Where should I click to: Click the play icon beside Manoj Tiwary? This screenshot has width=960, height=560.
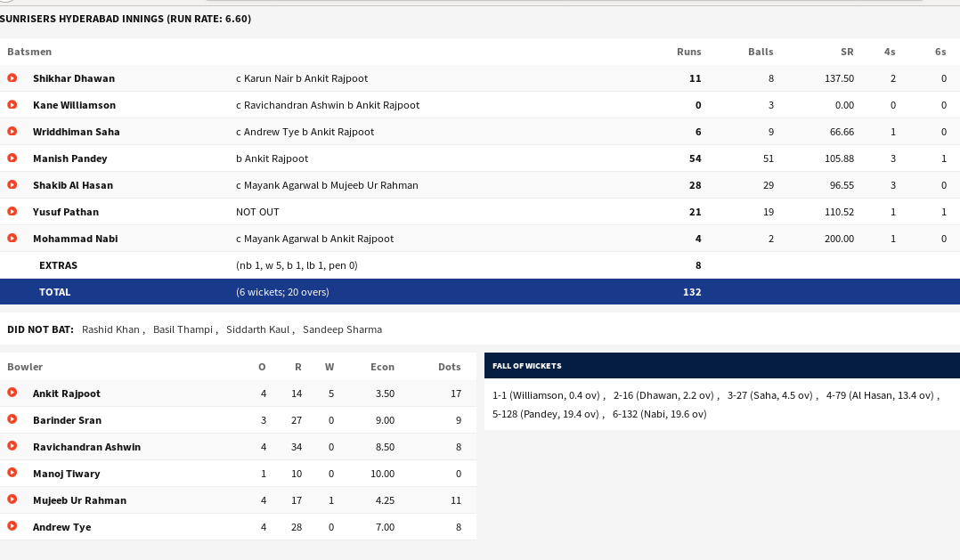pyautogui.click(x=12, y=473)
